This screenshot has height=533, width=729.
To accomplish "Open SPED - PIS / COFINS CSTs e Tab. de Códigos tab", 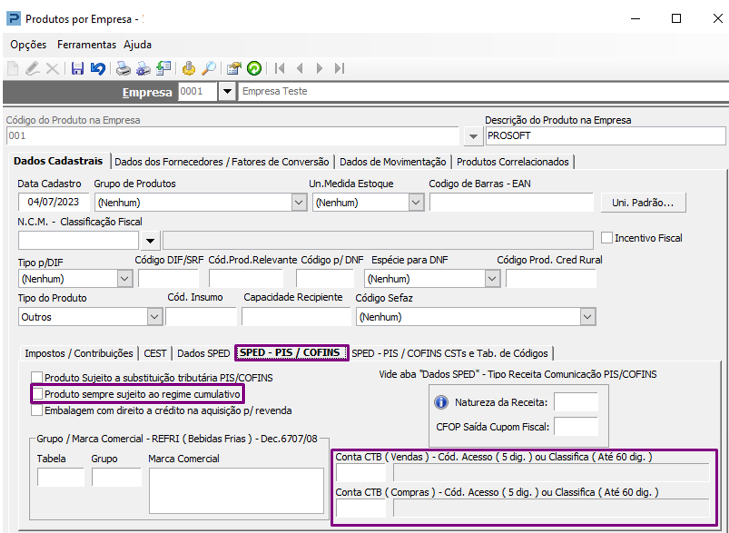I will pos(450,353).
